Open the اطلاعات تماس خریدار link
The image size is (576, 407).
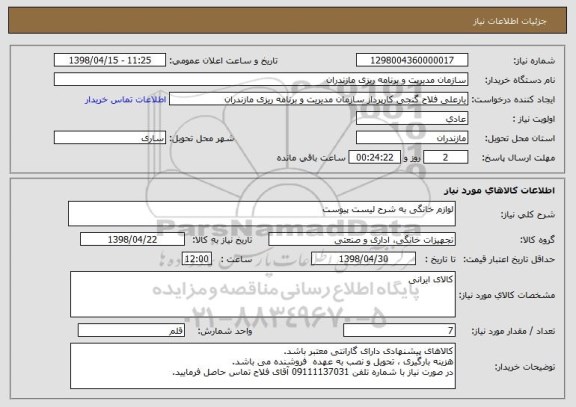126,100
